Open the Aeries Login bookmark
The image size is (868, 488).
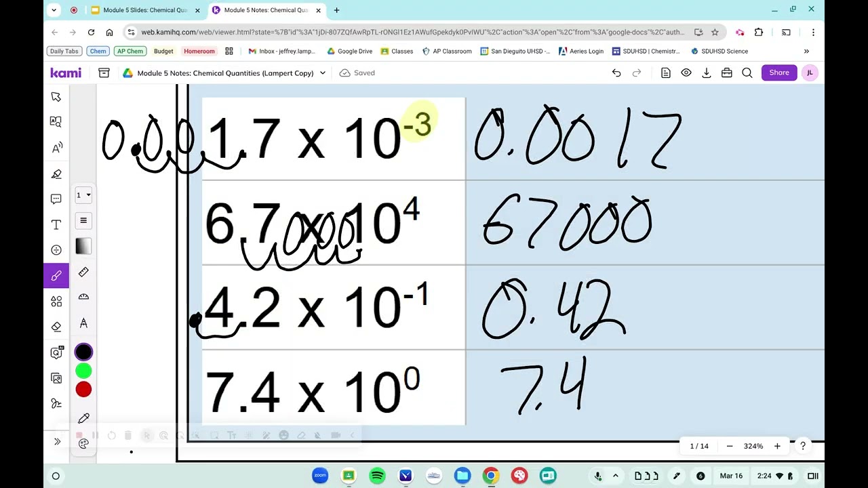coord(581,51)
